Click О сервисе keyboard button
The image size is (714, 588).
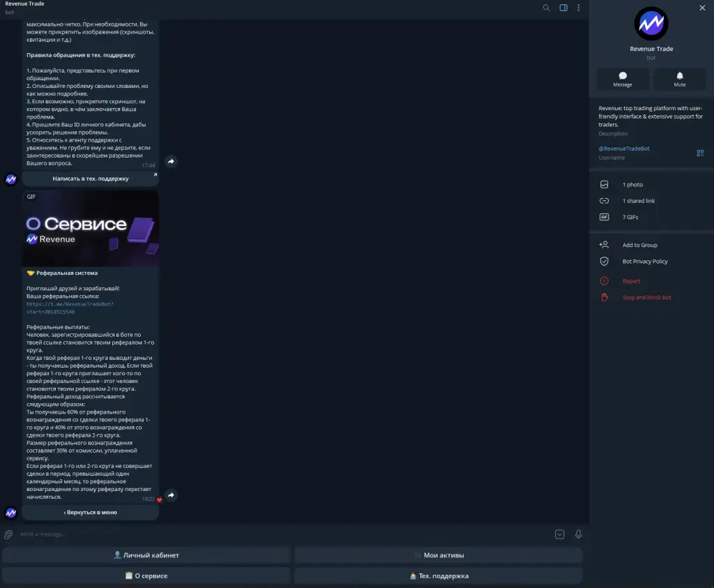click(x=146, y=575)
